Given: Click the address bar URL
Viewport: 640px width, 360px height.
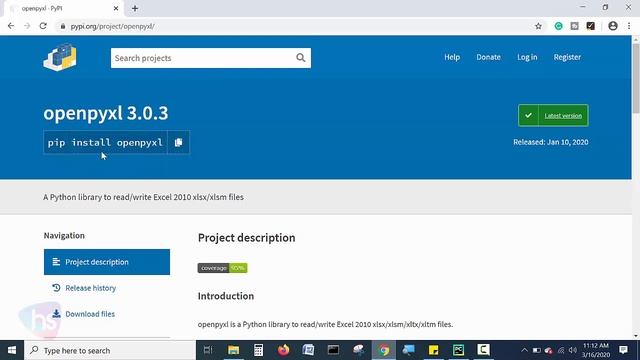Looking at the screenshot, I should click(x=112, y=27).
